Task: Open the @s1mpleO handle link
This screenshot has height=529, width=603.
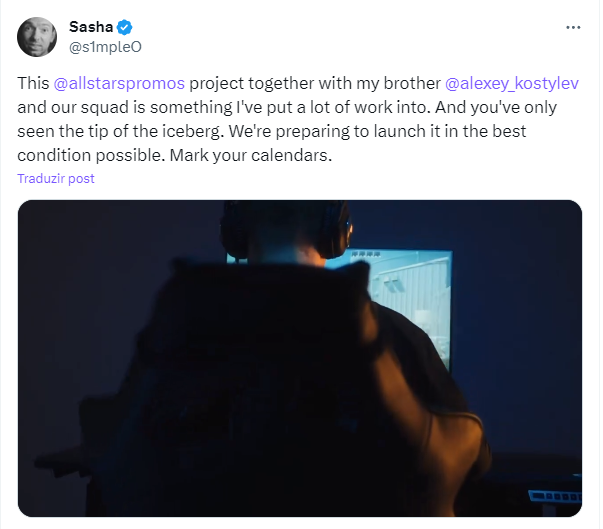Action: pos(103,45)
